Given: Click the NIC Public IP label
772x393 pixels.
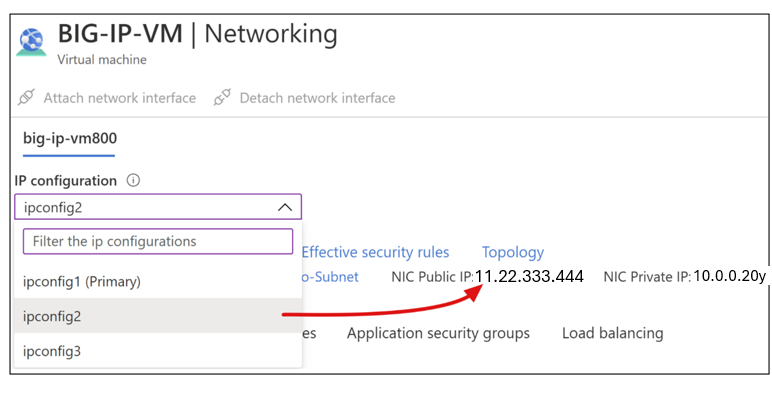Looking at the screenshot, I should click(432, 277).
